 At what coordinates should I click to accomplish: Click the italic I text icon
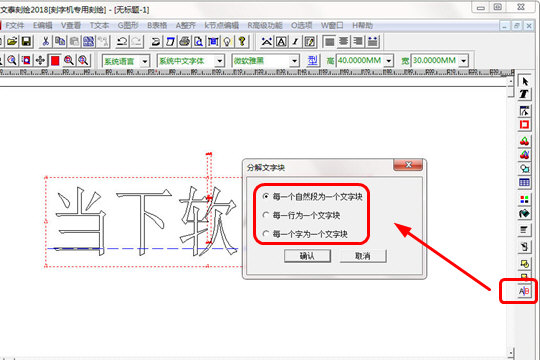pyautogui.click(x=295, y=42)
